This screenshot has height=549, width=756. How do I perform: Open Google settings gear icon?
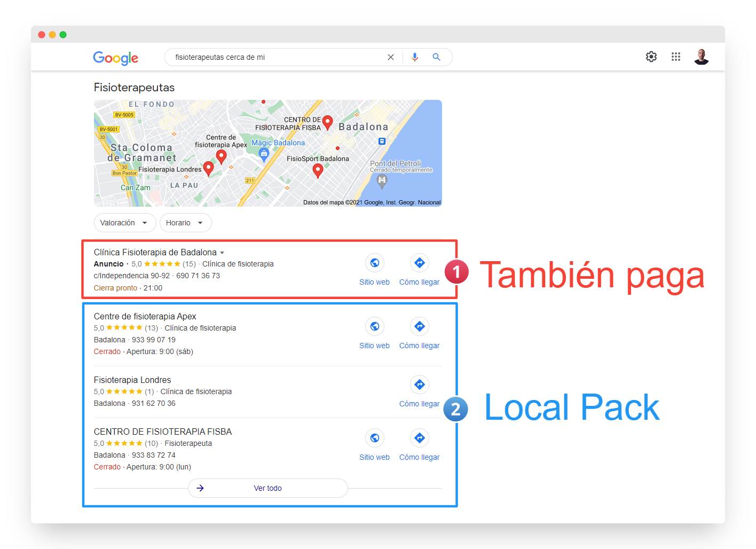(651, 57)
